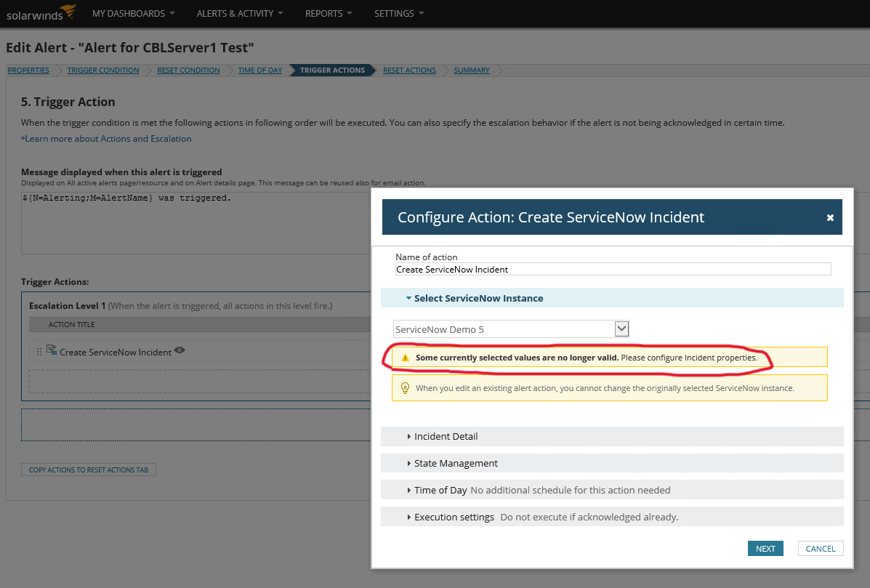Click the SolarWinds logo
The width and height of the screenshot is (870, 588).
pos(41,13)
